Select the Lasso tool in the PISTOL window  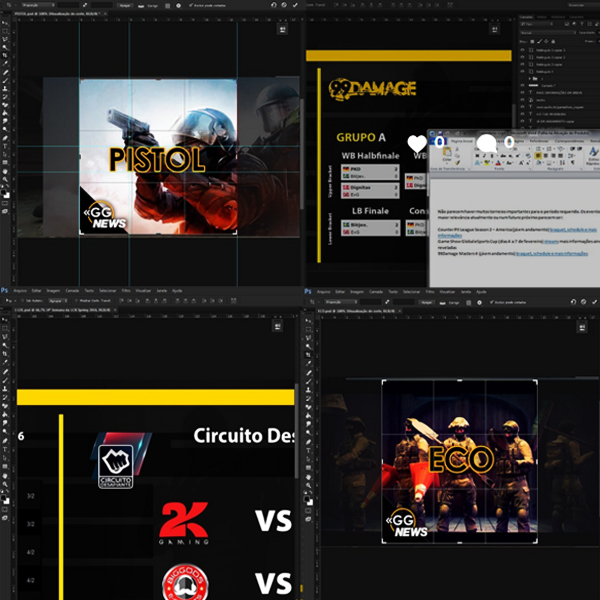5,39
